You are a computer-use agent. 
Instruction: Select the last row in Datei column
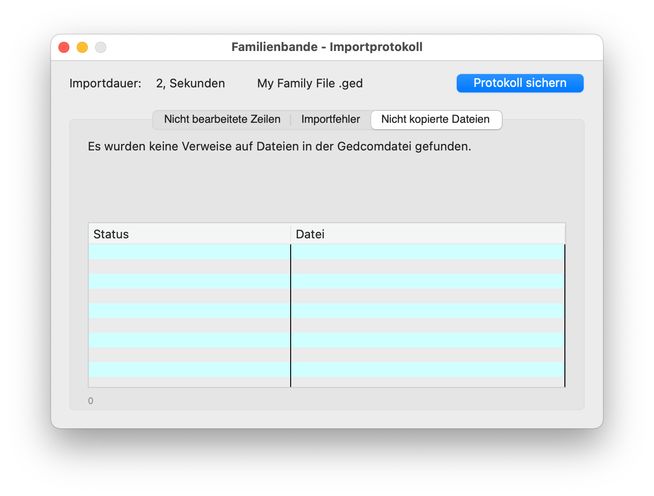(x=427, y=381)
